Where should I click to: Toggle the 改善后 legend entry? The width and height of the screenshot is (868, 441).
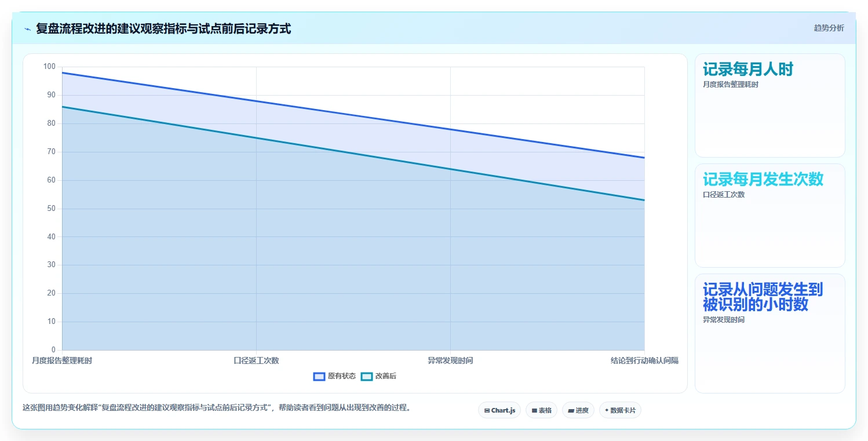(378, 376)
